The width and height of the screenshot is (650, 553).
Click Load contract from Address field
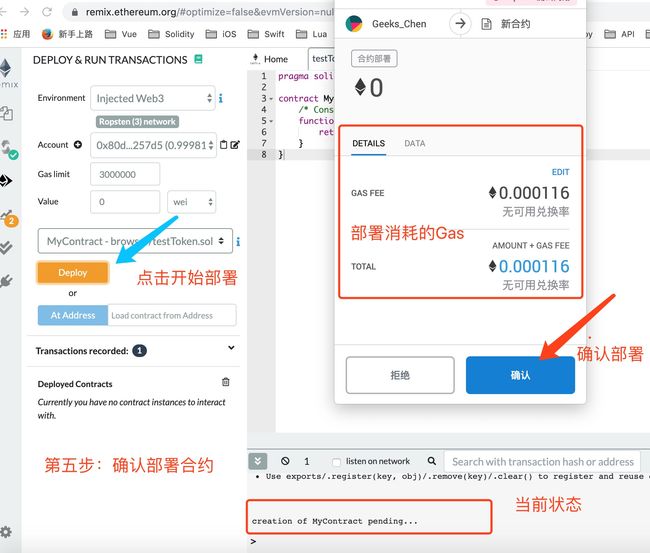pos(172,315)
